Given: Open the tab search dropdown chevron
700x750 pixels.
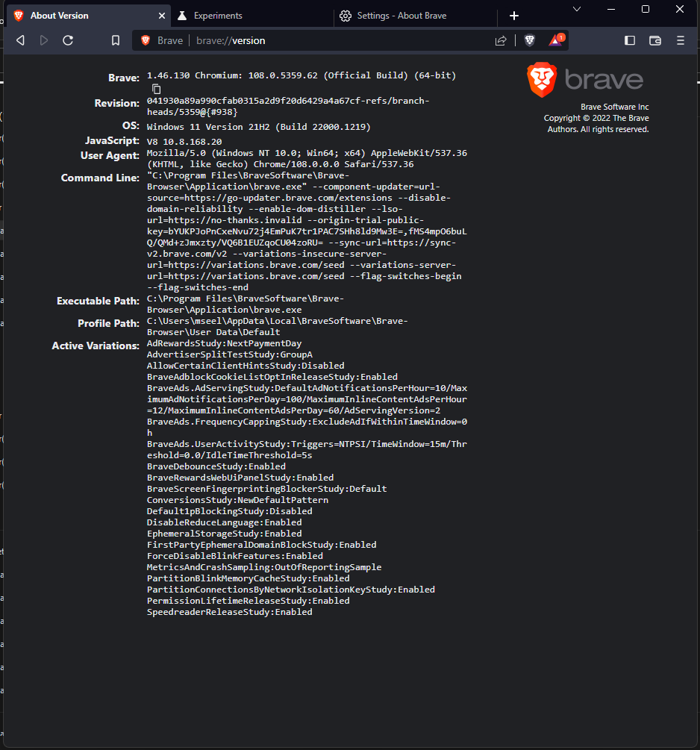Looking at the screenshot, I should pyautogui.click(x=577, y=9).
